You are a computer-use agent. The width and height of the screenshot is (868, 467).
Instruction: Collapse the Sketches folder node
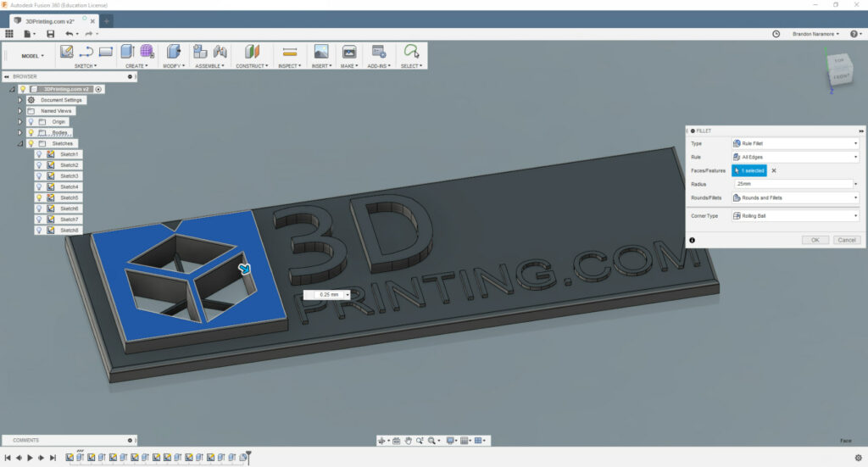click(x=20, y=143)
